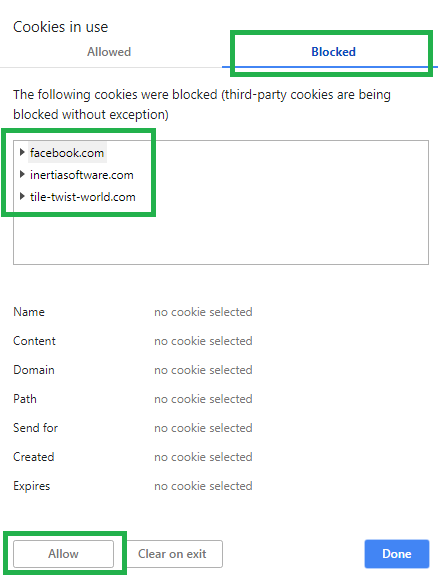
Task: Click the Domain field's 'no cookie selected' value
Action: (x=203, y=370)
